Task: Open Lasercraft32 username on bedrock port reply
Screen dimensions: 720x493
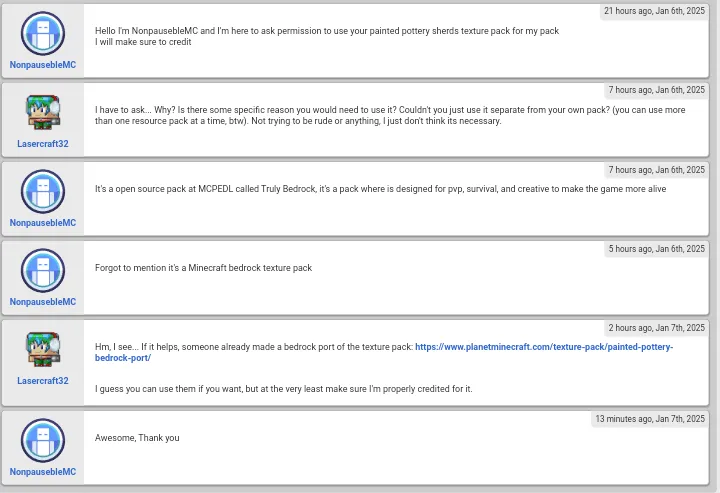Action: coord(43,381)
